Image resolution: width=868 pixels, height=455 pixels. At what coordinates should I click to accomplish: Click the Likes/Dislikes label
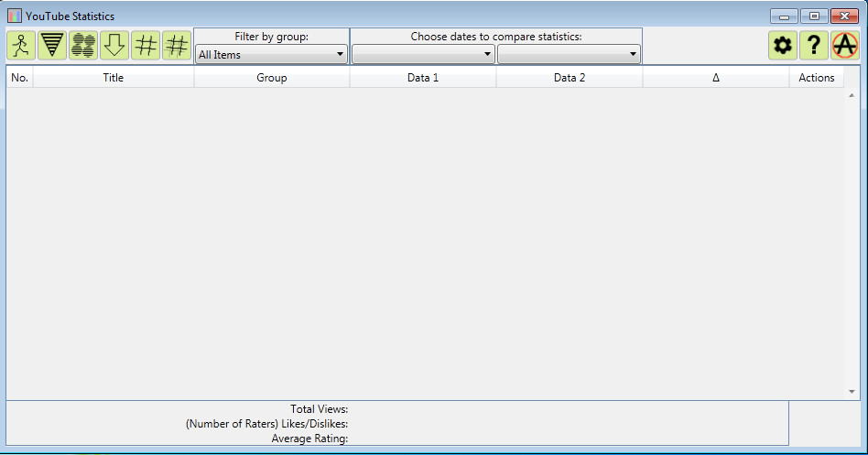pyautogui.click(x=266, y=424)
